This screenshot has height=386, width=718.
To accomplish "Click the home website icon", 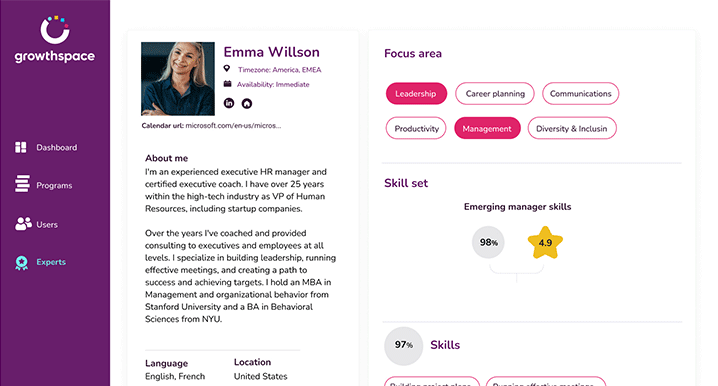I will [247, 103].
